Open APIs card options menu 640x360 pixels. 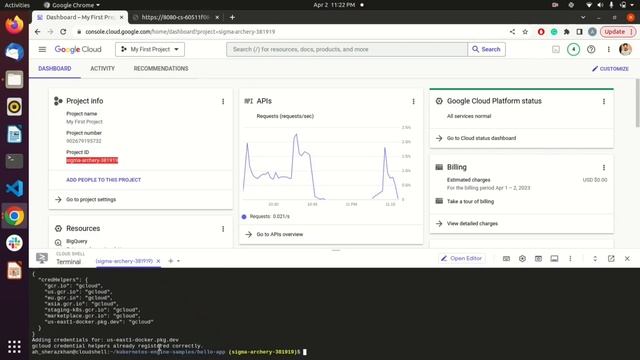pos(413,101)
